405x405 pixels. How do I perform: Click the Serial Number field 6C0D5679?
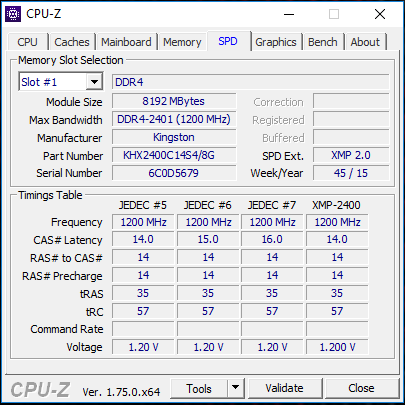[x=174, y=173]
